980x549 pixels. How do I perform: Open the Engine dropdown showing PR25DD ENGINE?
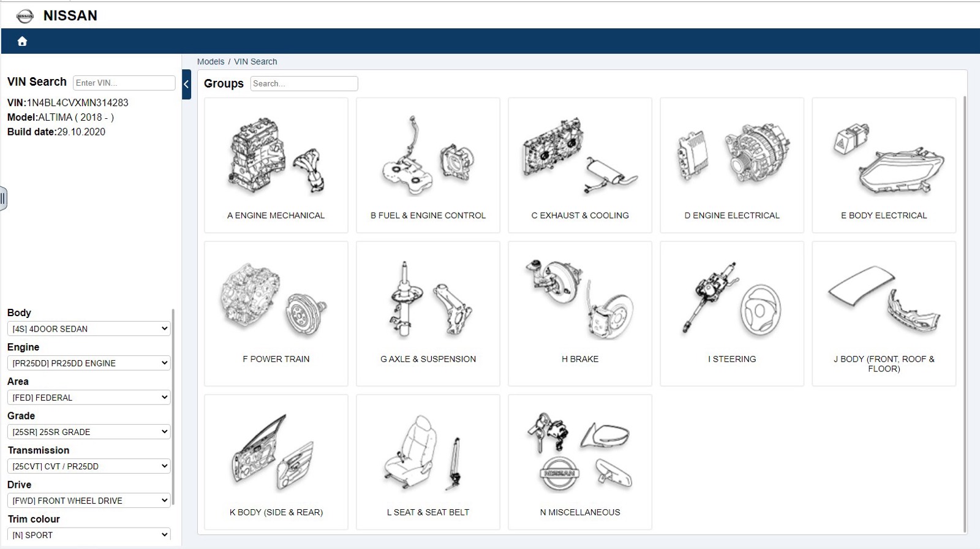(x=89, y=363)
